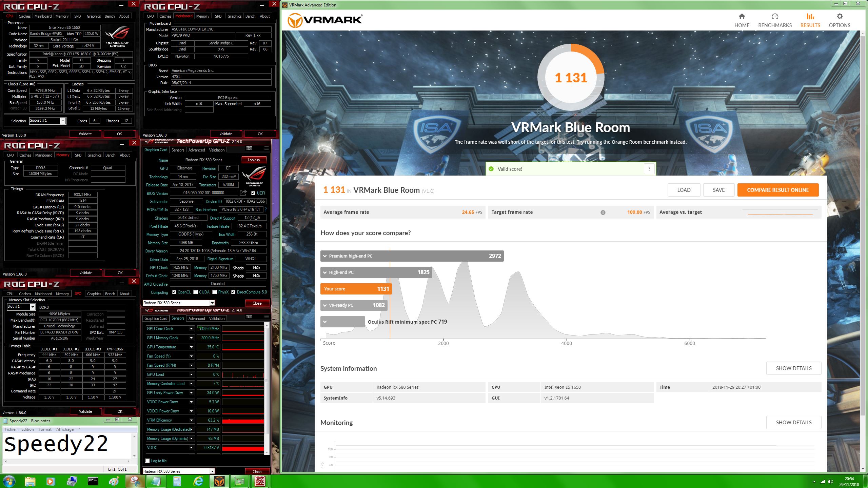The width and height of the screenshot is (868, 488).
Task: Open the Radeon RX 580 Series dropdown in the GPU-Z Sensors window
Action: coord(212,471)
